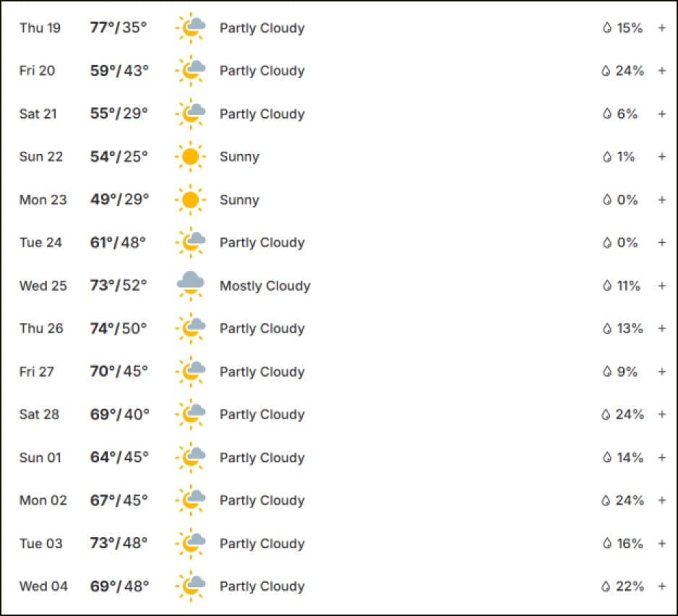The height and width of the screenshot is (616, 678).
Task: Click the mostly cloudy icon for Wed 25
Action: click(x=191, y=286)
